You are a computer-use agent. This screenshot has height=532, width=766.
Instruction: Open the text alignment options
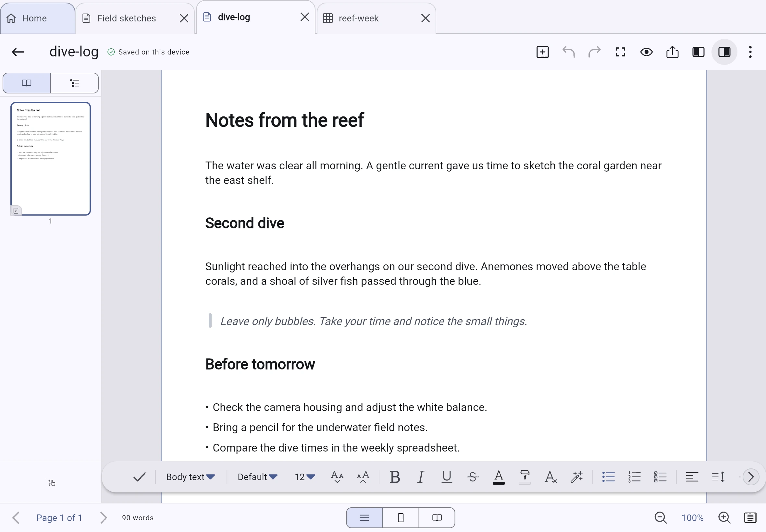(x=692, y=477)
